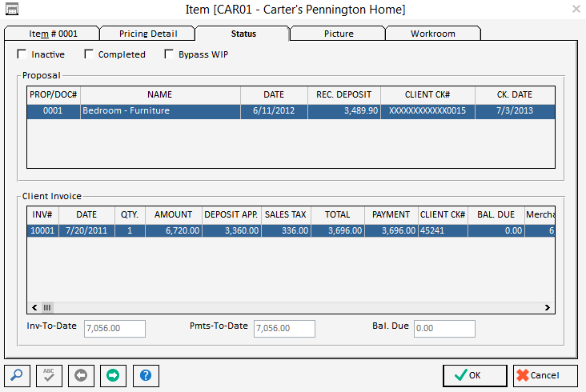Viewport: 586px width, 392px height.
Task: Click the proposal DATE column header
Action: [274, 95]
